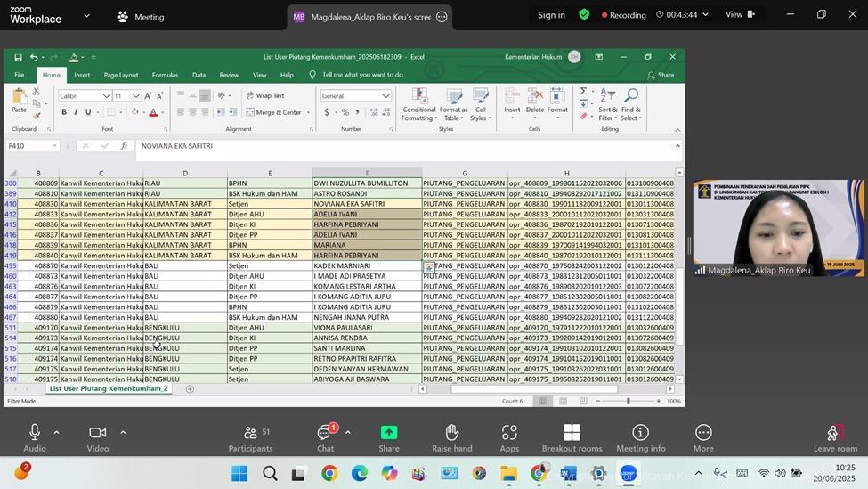
Task: Unmute using the Audio microphone icon
Action: tap(35, 433)
